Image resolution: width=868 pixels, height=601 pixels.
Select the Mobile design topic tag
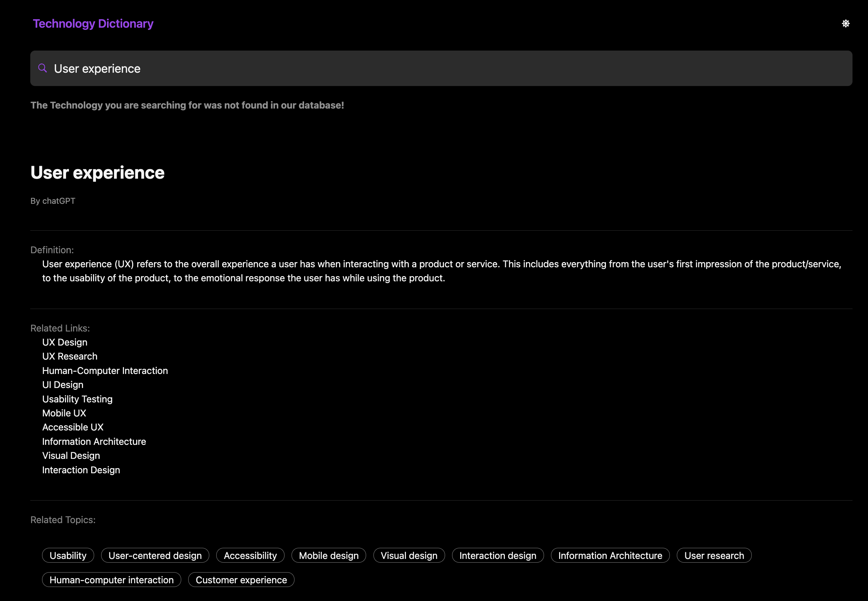click(328, 556)
